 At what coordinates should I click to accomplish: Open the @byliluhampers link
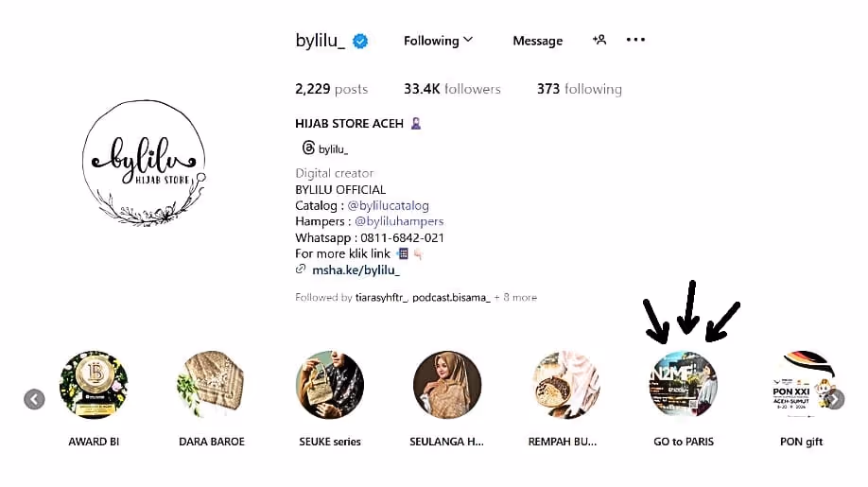[399, 221]
